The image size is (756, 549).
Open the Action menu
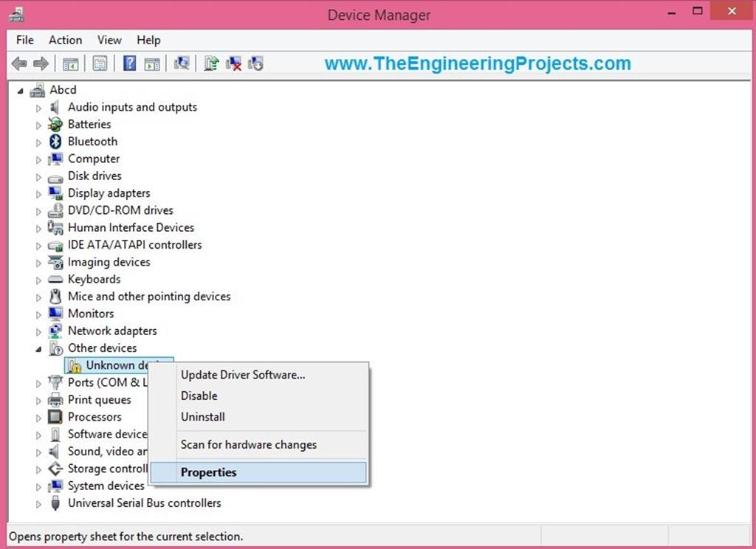tap(65, 40)
